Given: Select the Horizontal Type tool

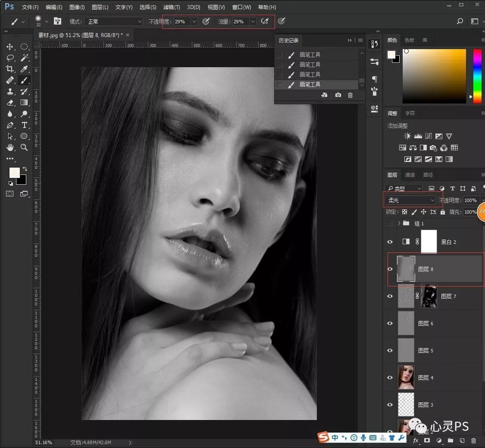Looking at the screenshot, I should coord(24,125).
